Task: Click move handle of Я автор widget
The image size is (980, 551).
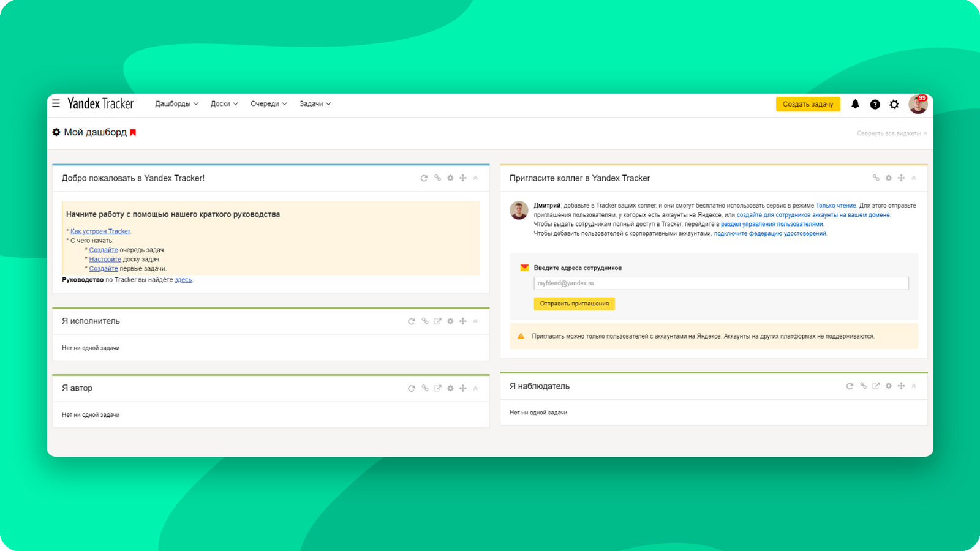Action: click(463, 388)
